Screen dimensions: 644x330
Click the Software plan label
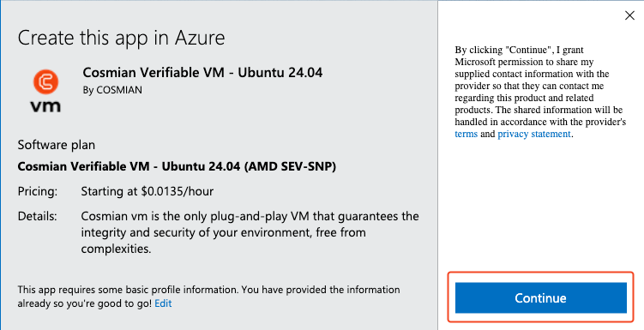click(57, 145)
